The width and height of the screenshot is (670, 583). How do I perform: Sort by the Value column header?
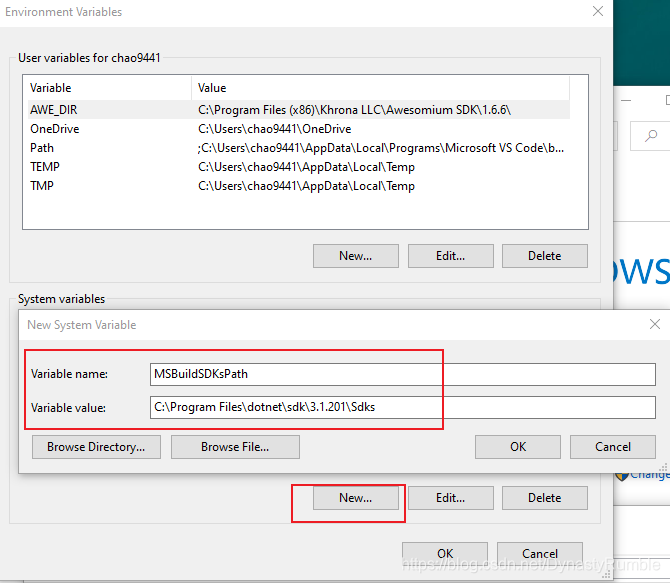click(380, 88)
